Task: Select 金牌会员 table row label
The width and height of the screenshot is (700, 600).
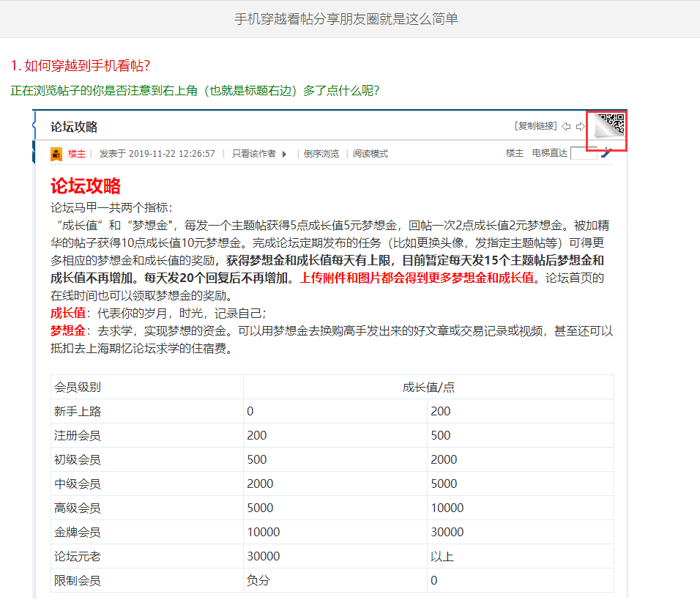Action: [x=78, y=532]
